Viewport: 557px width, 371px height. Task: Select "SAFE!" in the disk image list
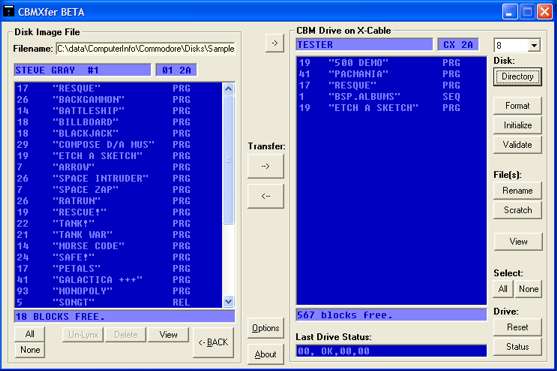[x=118, y=257]
